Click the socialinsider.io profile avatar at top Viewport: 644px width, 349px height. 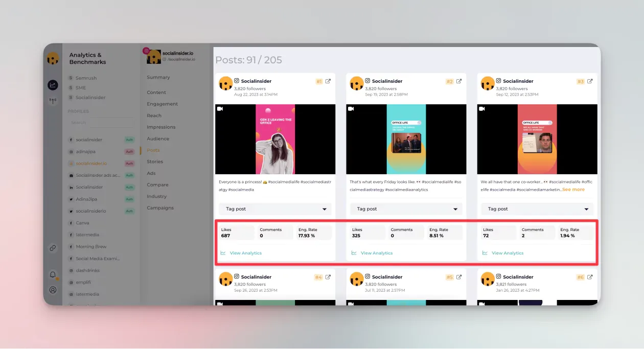(x=154, y=56)
